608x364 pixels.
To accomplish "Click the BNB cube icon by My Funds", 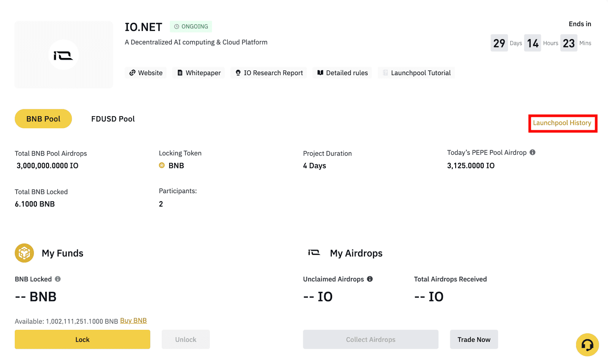I will click(x=24, y=253).
